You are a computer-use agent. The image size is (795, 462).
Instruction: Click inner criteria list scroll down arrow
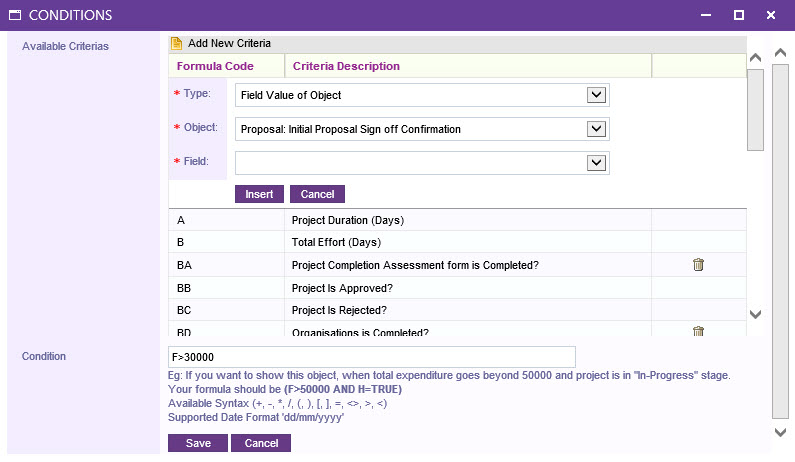[x=755, y=314]
